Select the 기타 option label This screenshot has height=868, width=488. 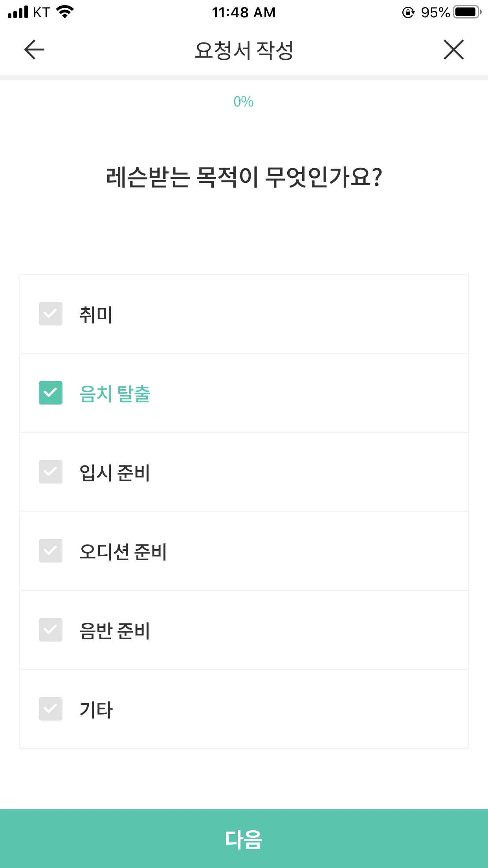point(96,710)
